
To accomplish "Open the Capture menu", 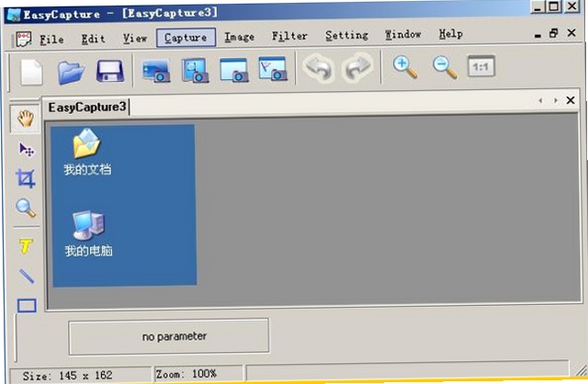I will (x=186, y=37).
